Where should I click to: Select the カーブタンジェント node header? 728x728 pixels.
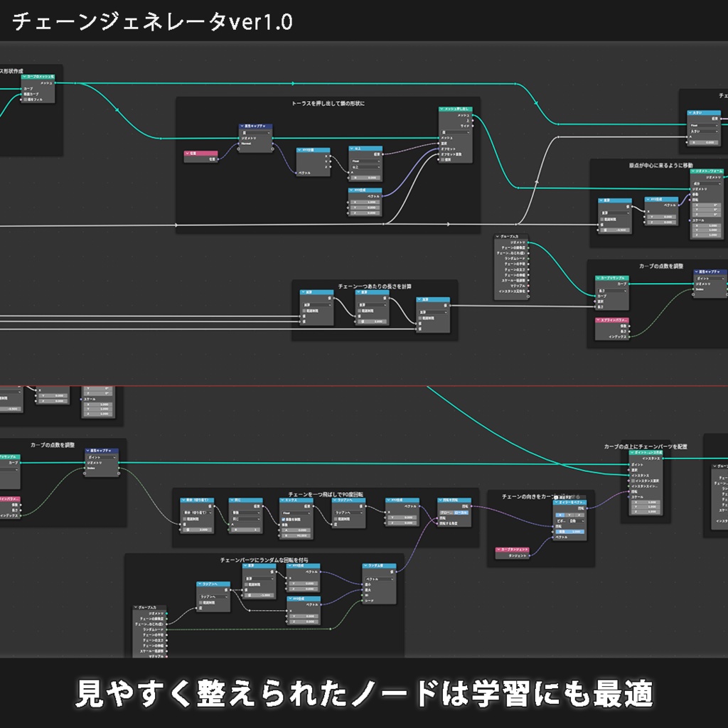[513, 549]
